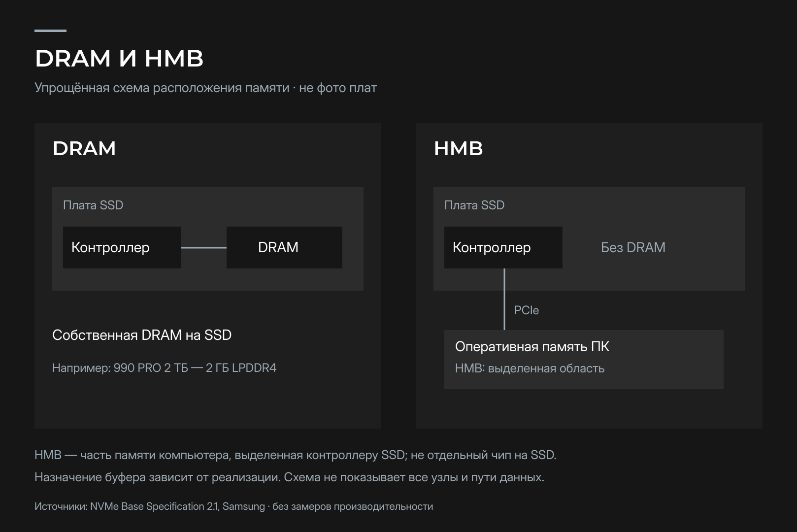This screenshot has width=797, height=532.
Task: Click the "PCIe" connection label
Action: point(527,310)
